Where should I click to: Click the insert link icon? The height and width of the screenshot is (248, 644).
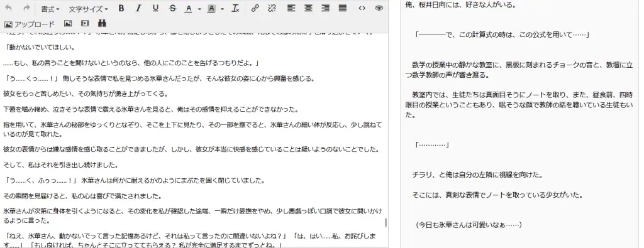coord(255,8)
